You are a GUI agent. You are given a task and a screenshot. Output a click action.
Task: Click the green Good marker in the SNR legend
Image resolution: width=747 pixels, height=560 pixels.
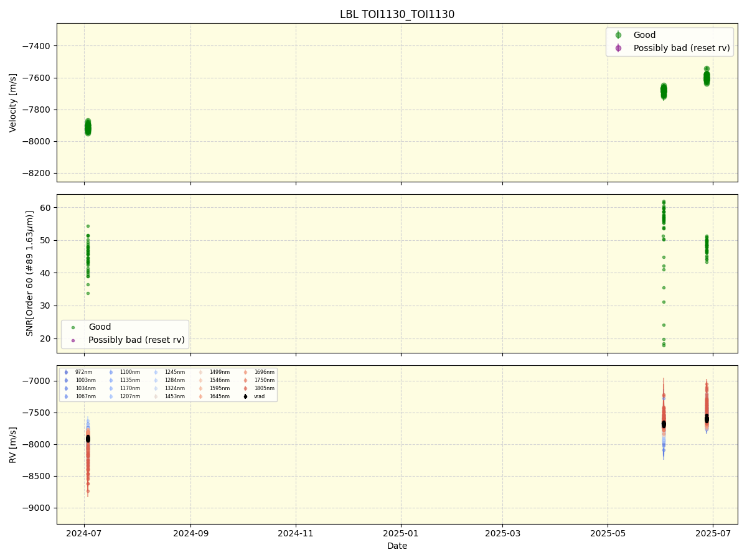click(x=73, y=327)
